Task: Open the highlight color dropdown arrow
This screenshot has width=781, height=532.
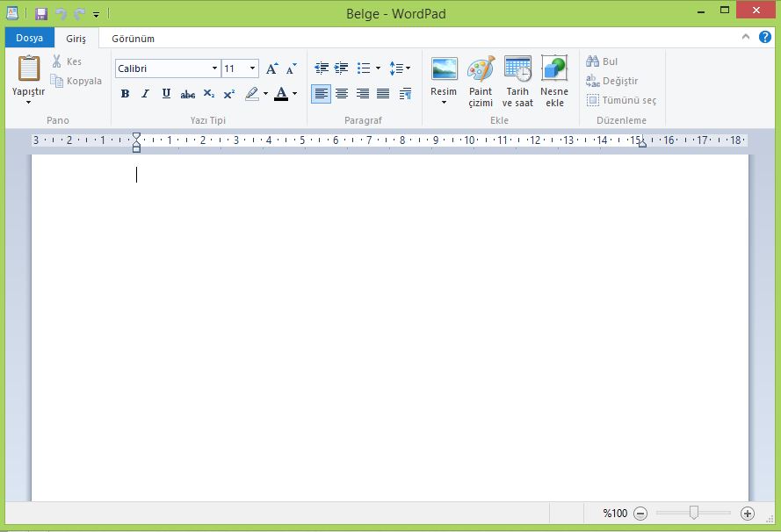Action: pyautogui.click(x=265, y=94)
